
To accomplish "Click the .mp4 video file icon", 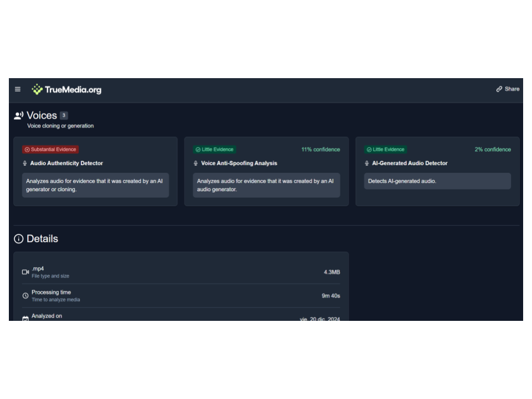I will (25, 272).
